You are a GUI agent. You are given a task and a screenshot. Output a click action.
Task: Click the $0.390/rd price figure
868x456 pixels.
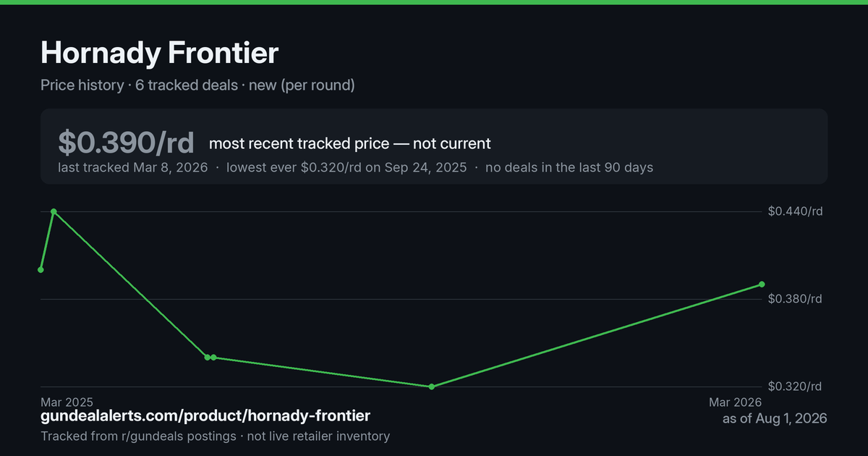pos(127,143)
